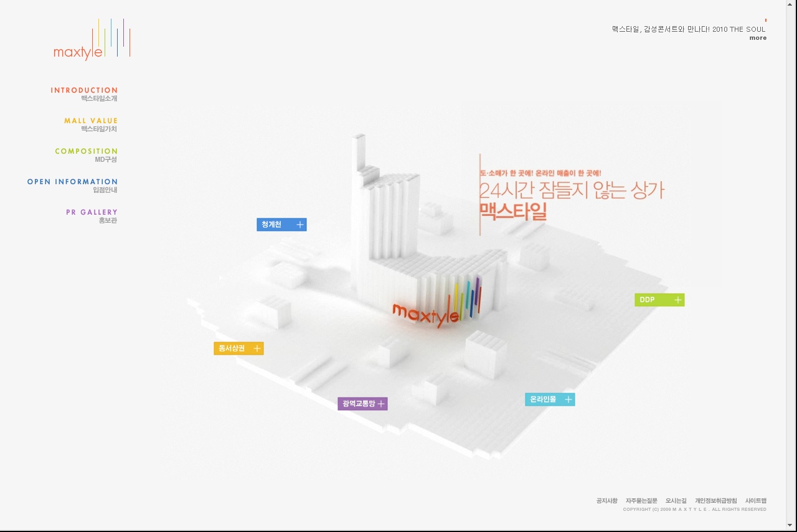Expand the 광역교통망 map label
The height and width of the screenshot is (532, 797).
point(362,404)
